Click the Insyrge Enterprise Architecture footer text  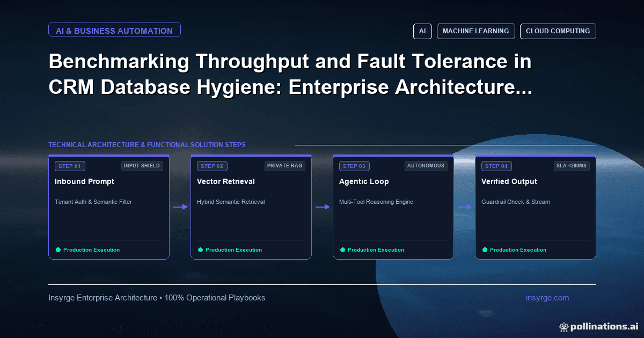point(157,298)
